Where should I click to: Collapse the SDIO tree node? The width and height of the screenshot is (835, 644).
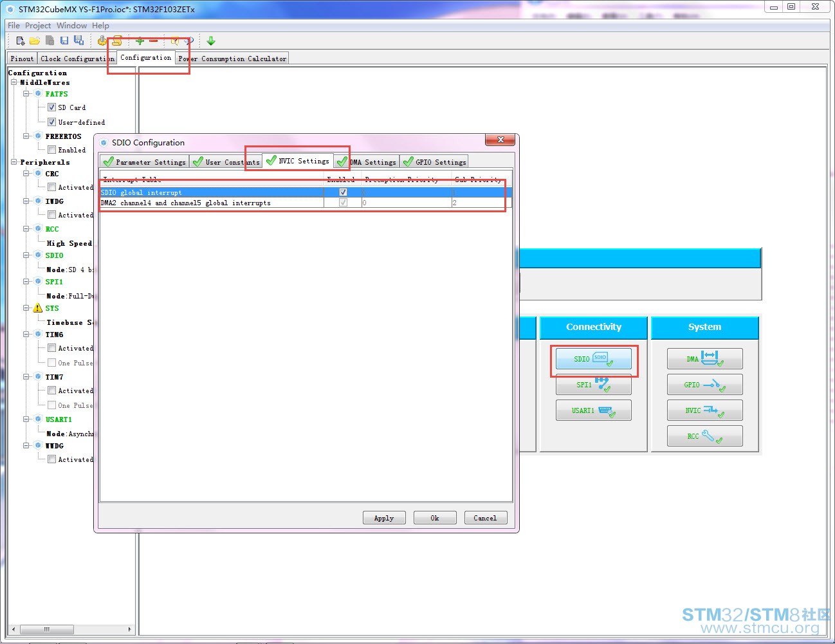(26, 255)
